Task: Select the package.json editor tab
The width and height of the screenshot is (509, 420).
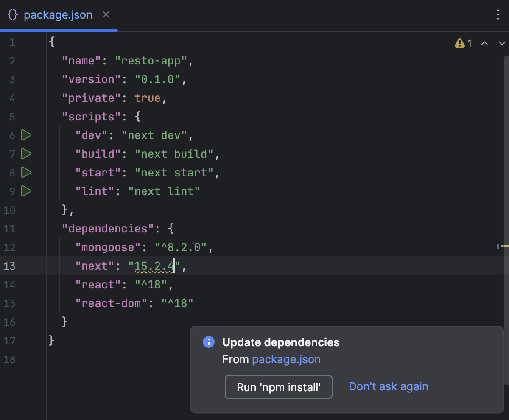Action: click(58, 14)
